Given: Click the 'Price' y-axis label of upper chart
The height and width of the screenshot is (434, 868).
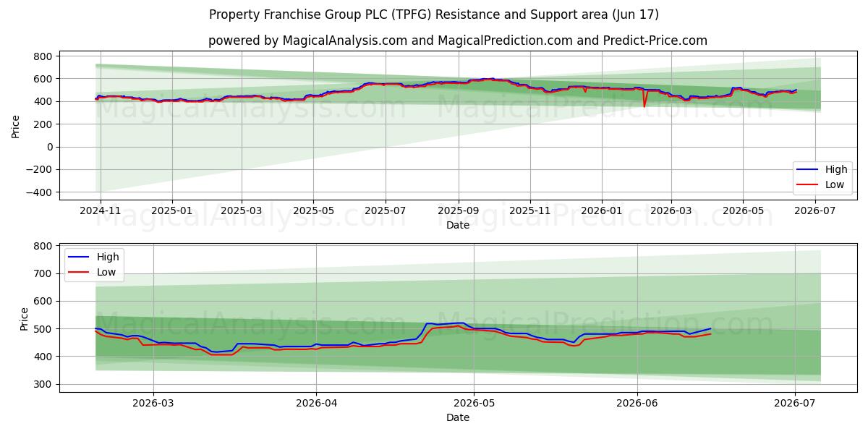Looking at the screenshot, I should (16, 125).
